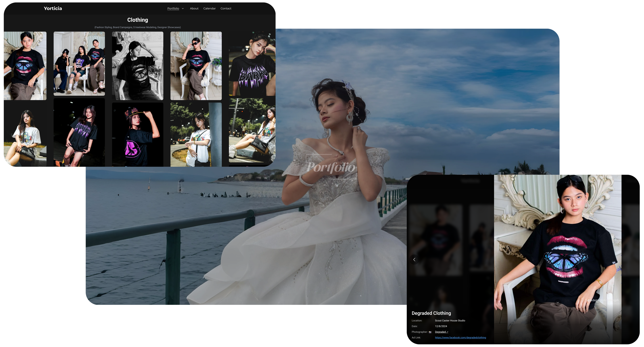Open the facebook.com/degradedclothing ad link

(x=460, y=337)
